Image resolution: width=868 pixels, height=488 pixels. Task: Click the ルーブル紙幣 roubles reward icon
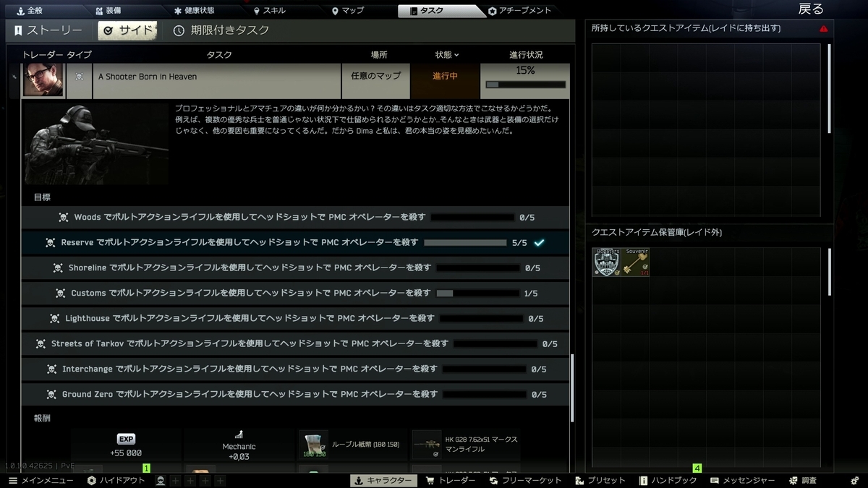coord(313,445)
